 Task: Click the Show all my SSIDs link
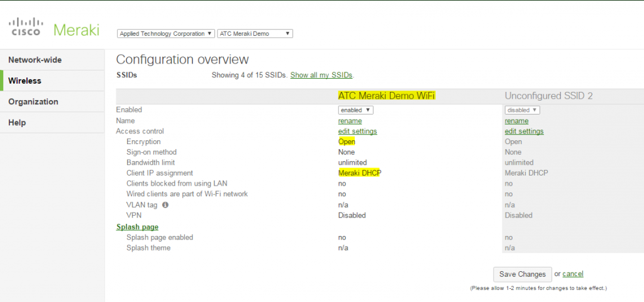[321, 75]
